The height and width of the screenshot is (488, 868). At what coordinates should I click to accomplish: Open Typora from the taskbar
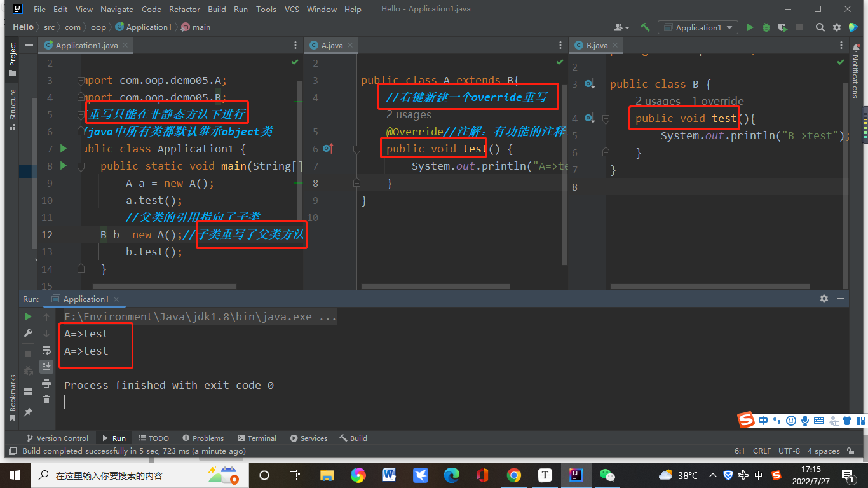click(x=545, y=475)
